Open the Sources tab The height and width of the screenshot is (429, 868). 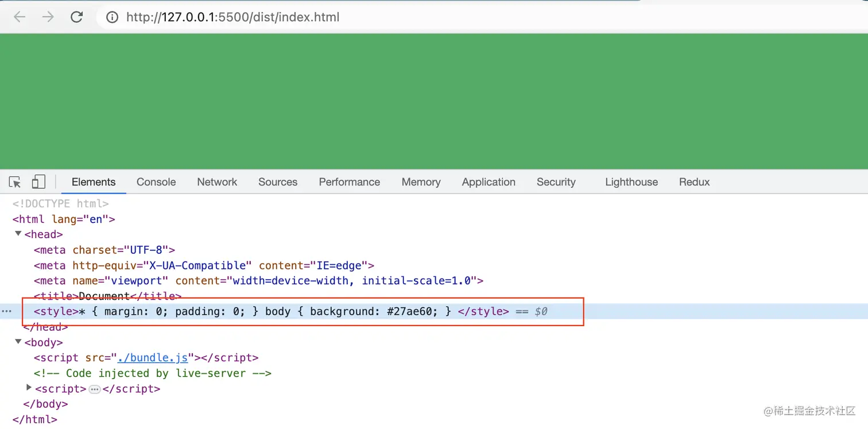[x=278, y=182]
